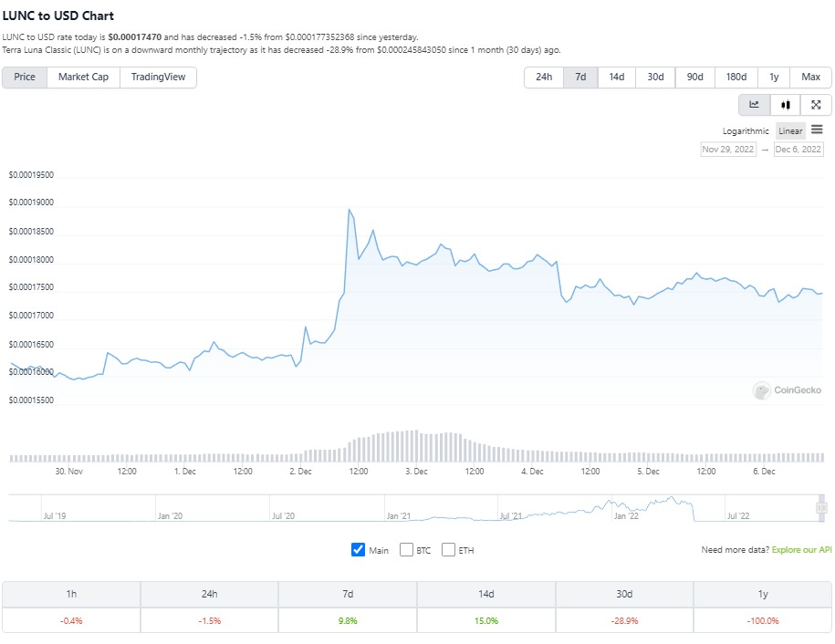Select the 24h time range

(544, 78)
